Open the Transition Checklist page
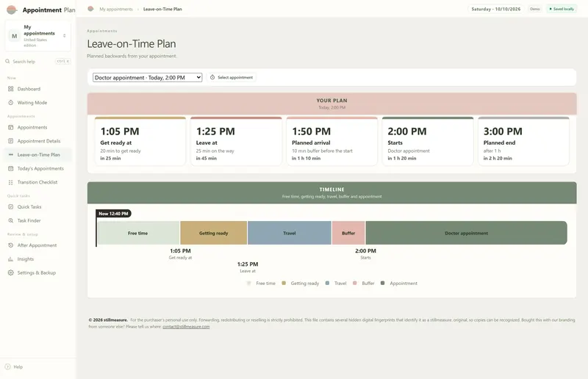This screenshot has height=379, width=588. (x=37, y=182)
